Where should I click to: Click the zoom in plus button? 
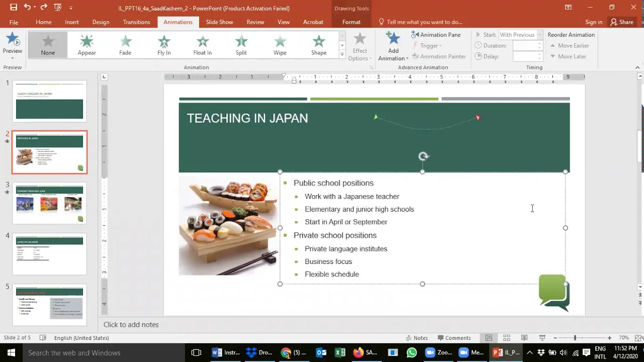(x=609, y=338)
